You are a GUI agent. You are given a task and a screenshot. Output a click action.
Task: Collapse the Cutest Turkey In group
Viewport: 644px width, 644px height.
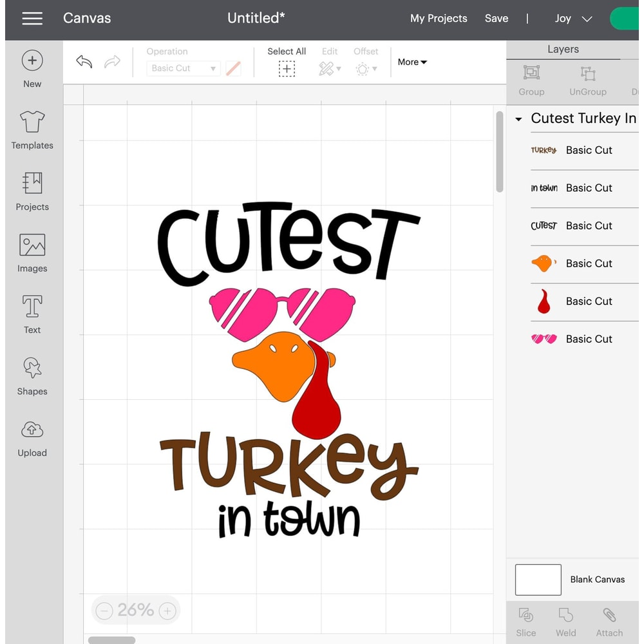tap(518, 119)
